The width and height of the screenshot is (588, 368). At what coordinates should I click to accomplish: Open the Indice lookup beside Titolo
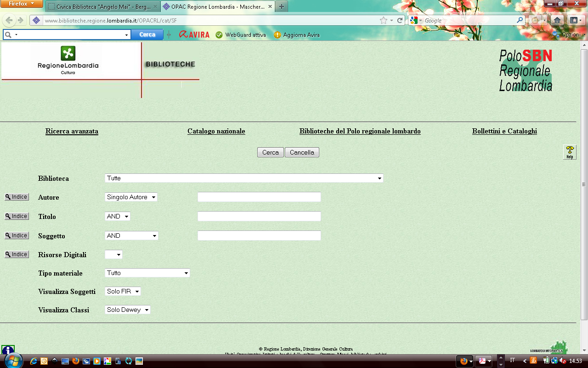pyautogui.click(x=17, y=216)
